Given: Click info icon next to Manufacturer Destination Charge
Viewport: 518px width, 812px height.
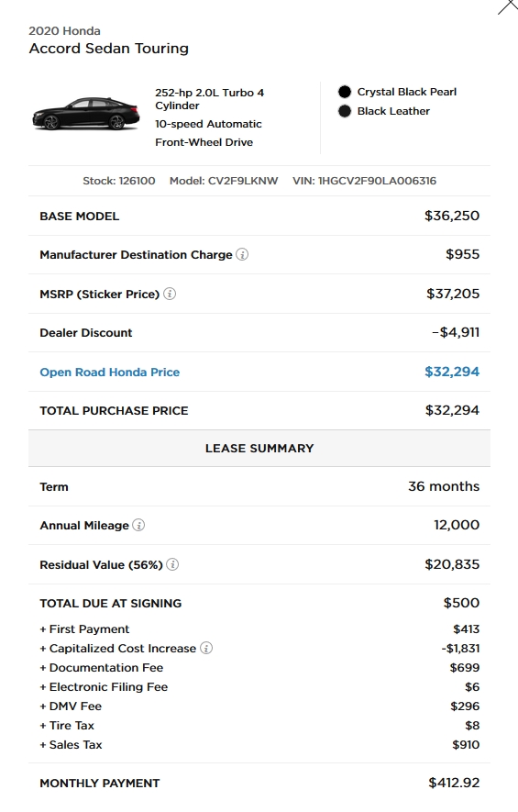Looking at the screenshot, I should click(x=242, y=254).
